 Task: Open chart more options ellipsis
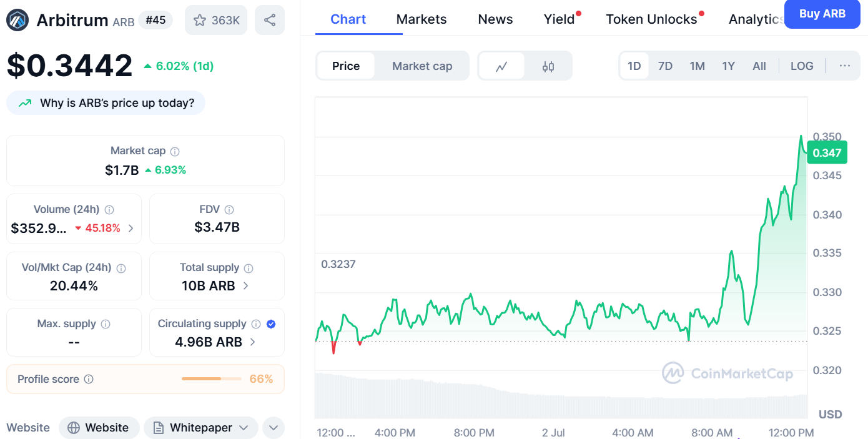click(x=845, y=66)
